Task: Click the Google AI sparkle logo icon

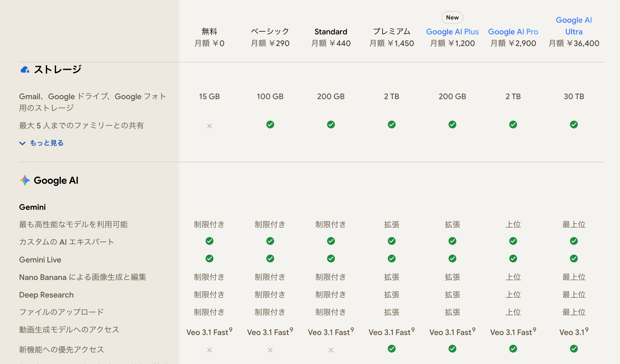Action: pyautogui.click(x=25, y=180)
